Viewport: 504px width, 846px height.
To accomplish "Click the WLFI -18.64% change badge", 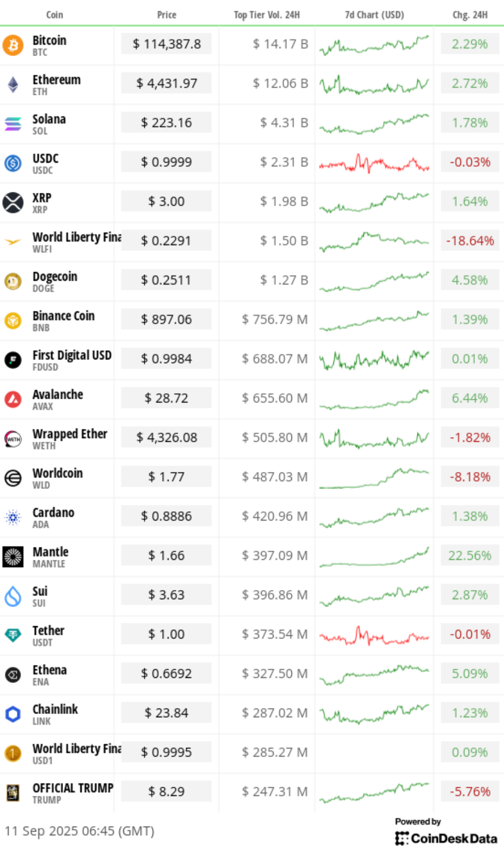I will tap(470, 241).
